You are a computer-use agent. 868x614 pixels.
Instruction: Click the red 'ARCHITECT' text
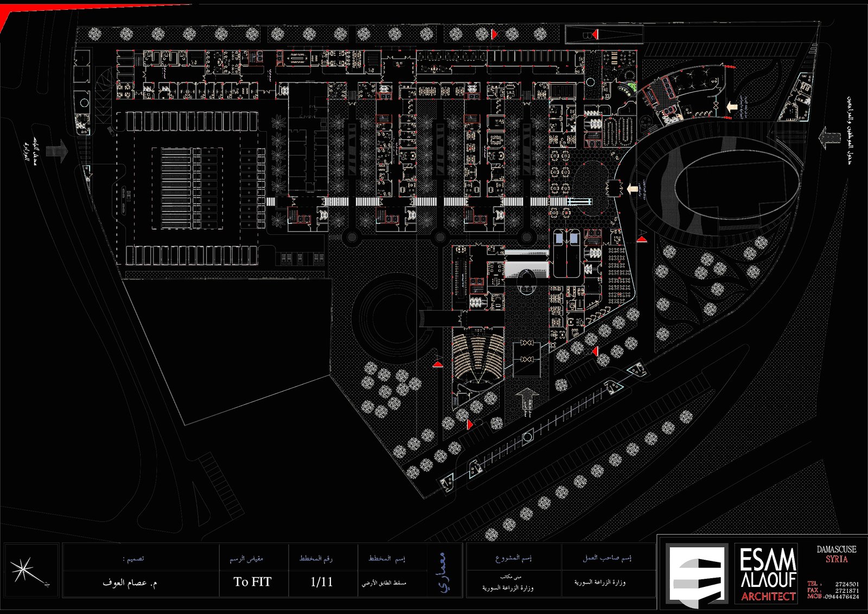(768, 596)
